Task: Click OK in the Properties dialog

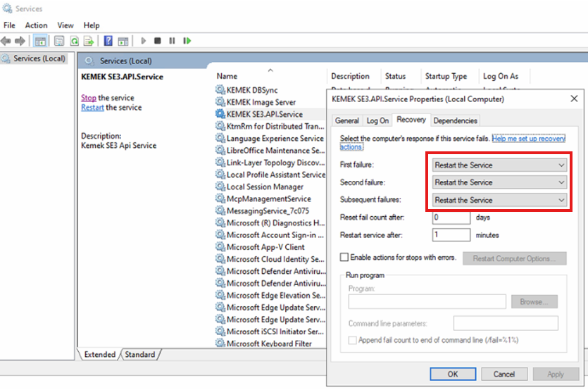Action: 453,374
